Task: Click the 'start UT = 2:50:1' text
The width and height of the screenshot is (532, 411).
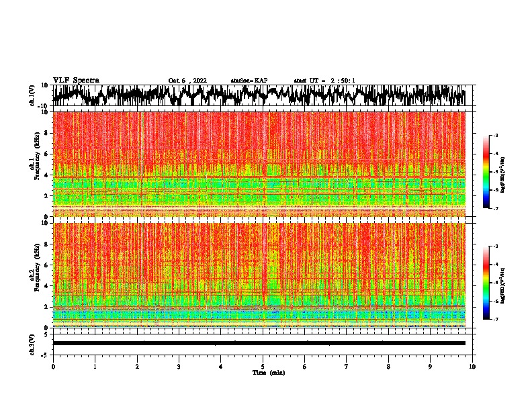Action: (x=324, y=81)
